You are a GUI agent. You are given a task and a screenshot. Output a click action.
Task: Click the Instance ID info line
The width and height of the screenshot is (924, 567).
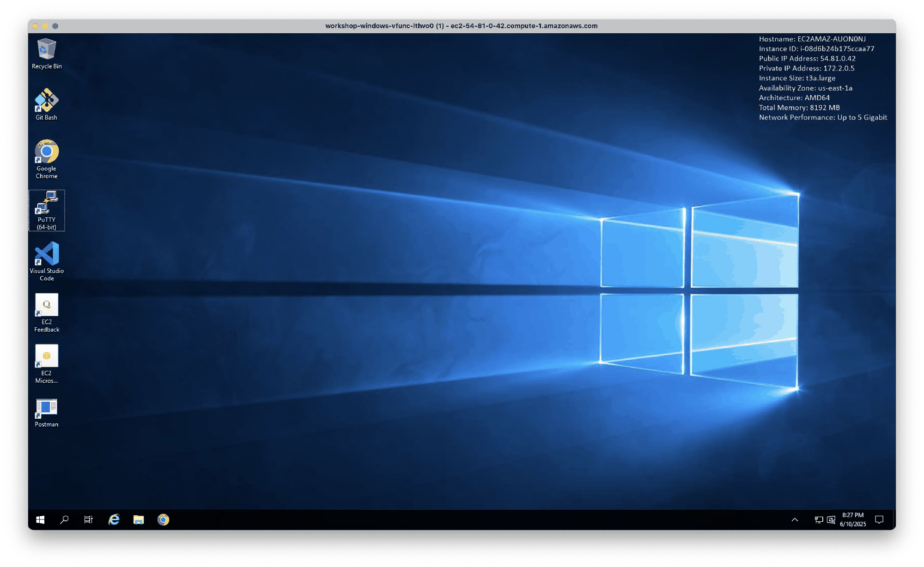pos(816,49)
